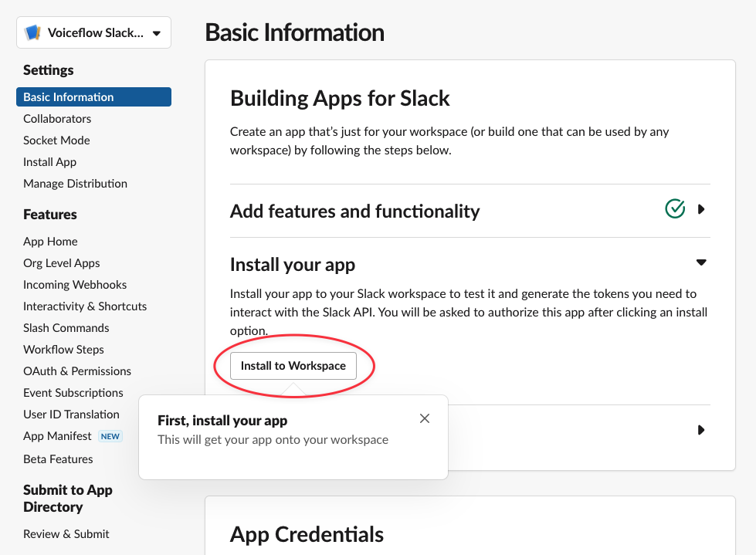Screen dimensions: 756x555
Task: Open Install App in sidebar
Action: point(49,162)
